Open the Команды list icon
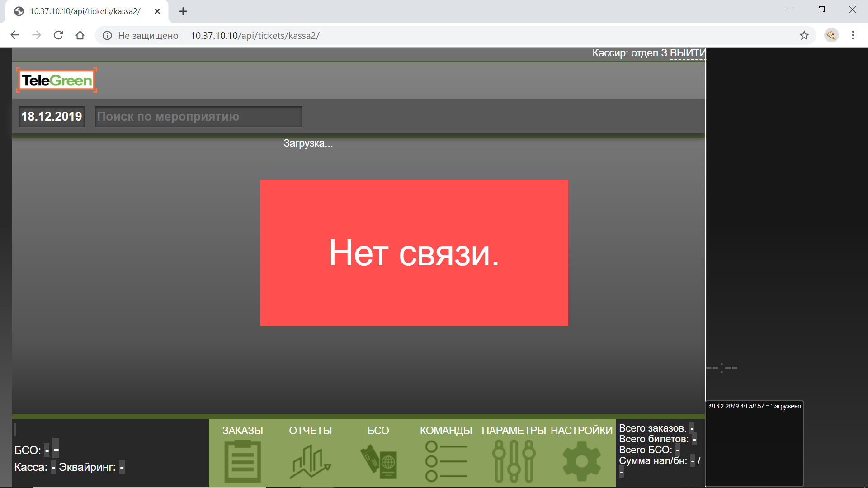Image resolution: width=868 pixels, height=488 pixels. (446, 461)
